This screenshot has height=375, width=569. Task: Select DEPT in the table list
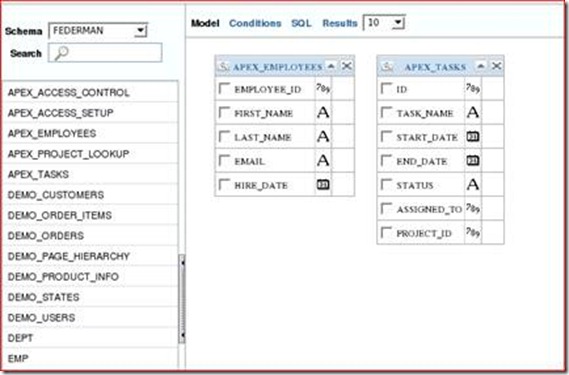(90, 338)
